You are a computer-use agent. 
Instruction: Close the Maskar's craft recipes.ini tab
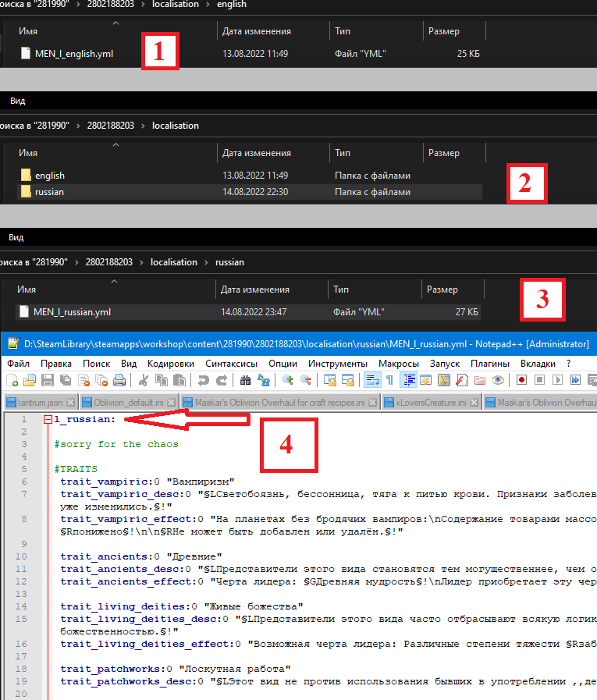[x=373, y=403]
